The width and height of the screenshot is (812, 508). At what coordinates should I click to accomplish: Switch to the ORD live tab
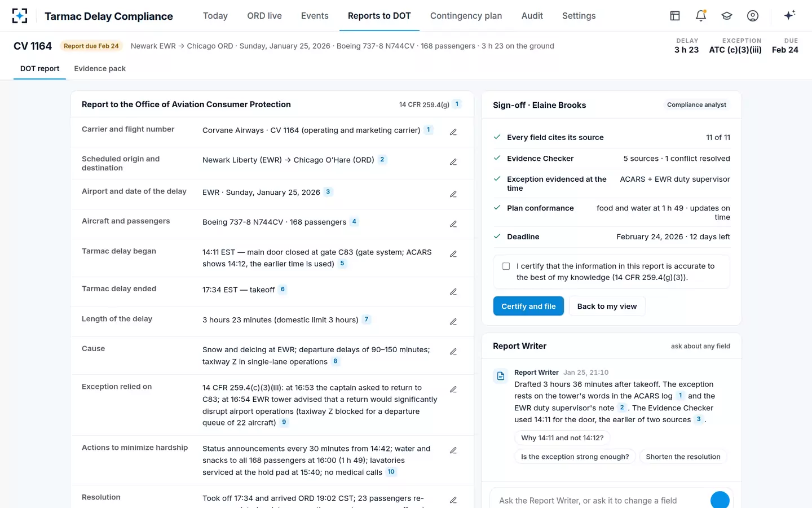[x=264, y=16]
